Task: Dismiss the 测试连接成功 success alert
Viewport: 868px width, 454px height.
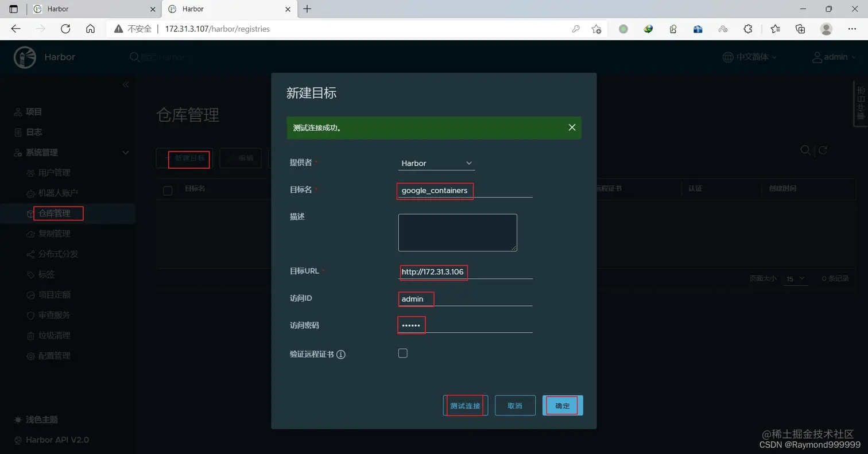Action: point(572,127)
